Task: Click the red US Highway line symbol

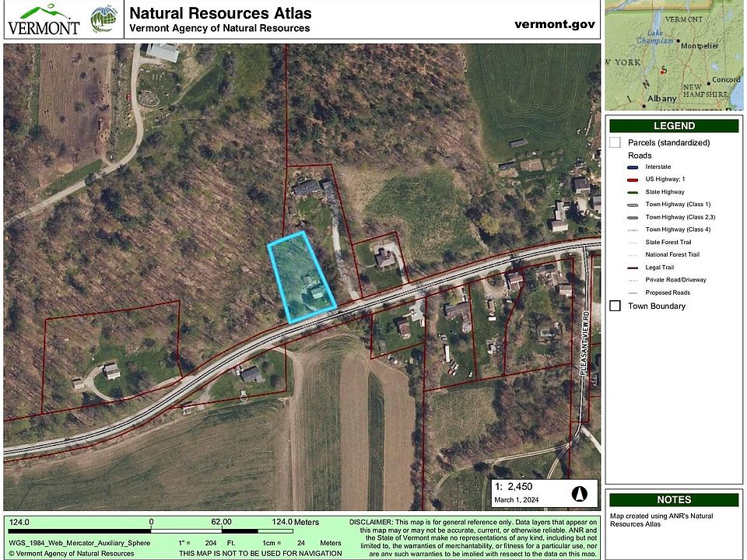Action: pos(633,180)
